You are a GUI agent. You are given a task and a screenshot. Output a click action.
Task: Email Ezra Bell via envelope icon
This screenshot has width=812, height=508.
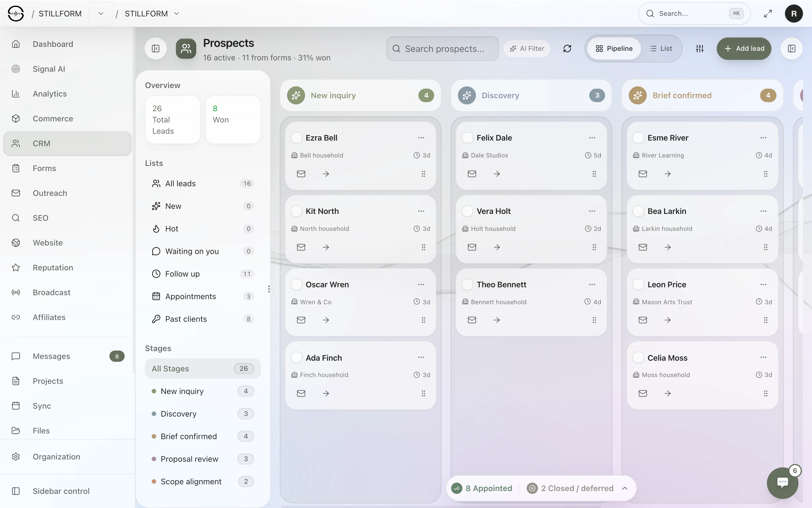301,174
